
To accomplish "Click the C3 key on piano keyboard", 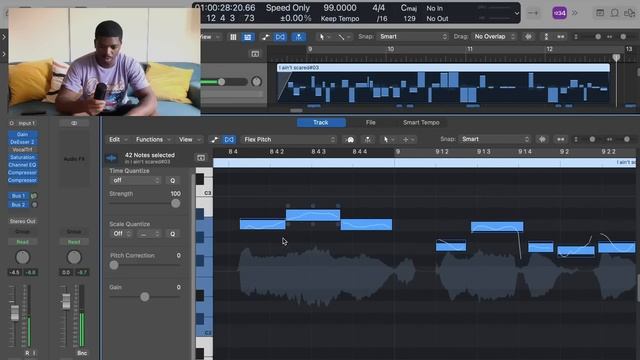I will click(204, 193).
